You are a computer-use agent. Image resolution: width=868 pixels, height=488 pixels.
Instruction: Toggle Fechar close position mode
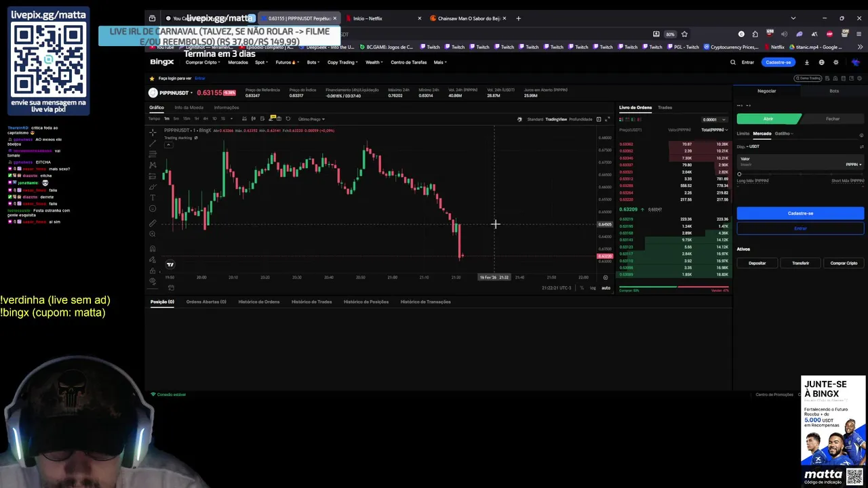pos(833,119)
